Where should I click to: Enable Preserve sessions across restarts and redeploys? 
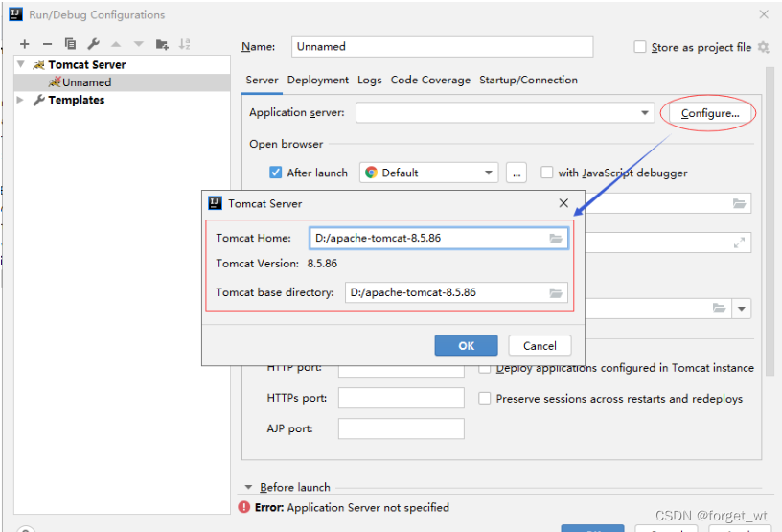point(484,398)
